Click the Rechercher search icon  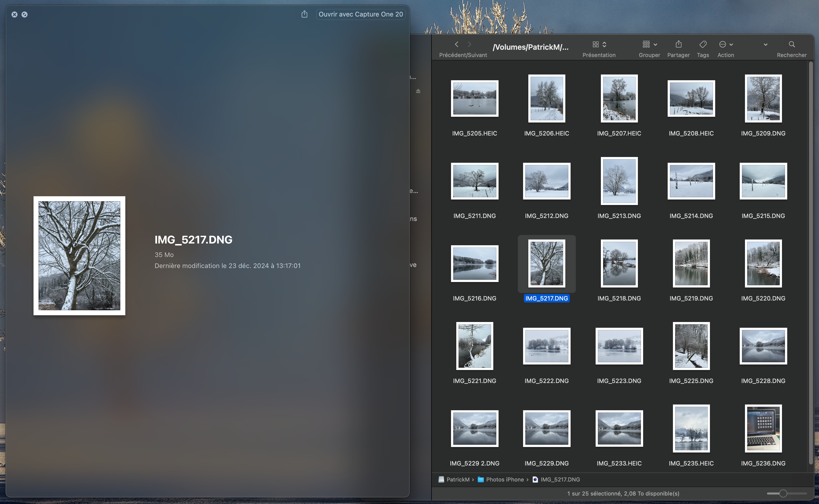click(792, 44)
